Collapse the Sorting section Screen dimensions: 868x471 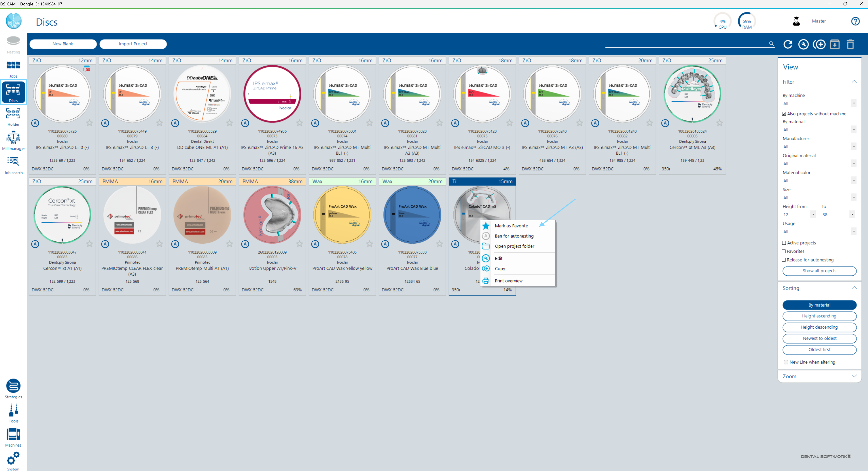(x=854, y=287)
